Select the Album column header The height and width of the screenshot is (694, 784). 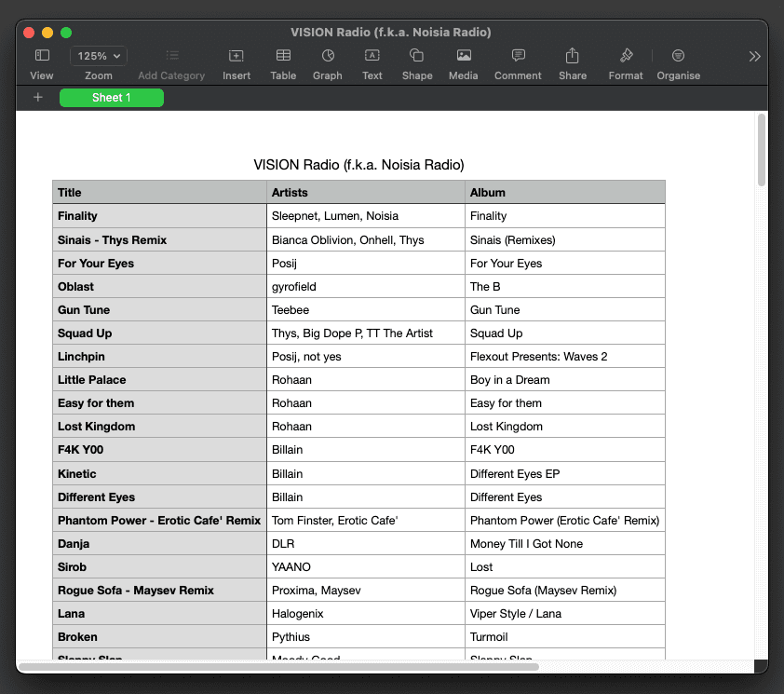[565, 192]
